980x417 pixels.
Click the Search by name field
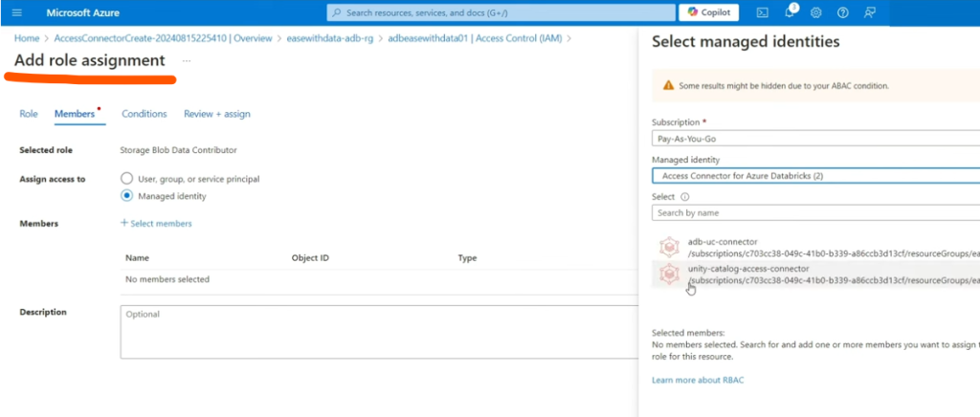[815, 213]
